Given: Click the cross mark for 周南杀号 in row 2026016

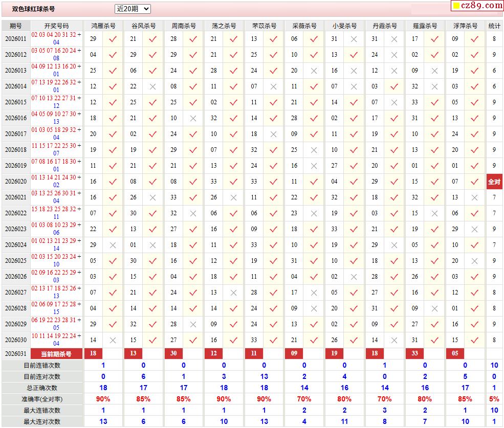Looking at the screenshot, I should (x=193, y=118).
